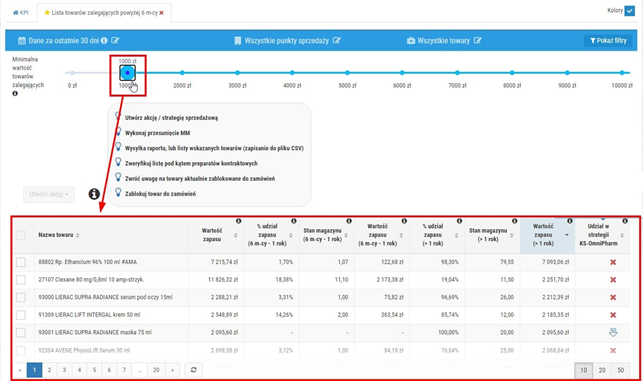Sort by Stan magazynu (> 1 rok)
Viewport: 643px width, 381px height.
click(x=511, y=235)
